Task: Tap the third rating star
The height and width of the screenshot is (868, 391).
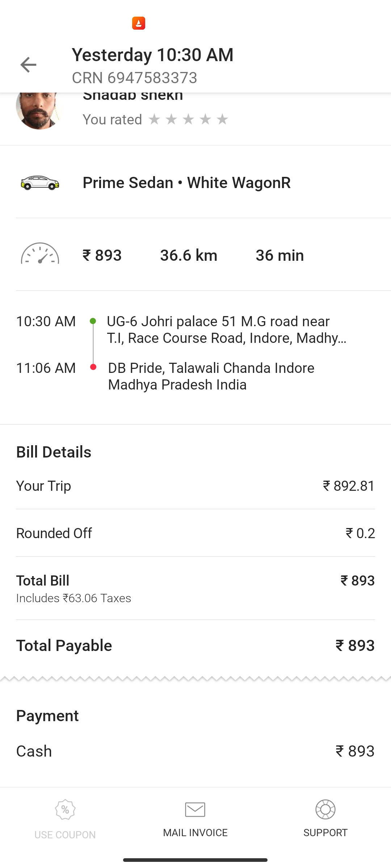Action: click(188, 119)
